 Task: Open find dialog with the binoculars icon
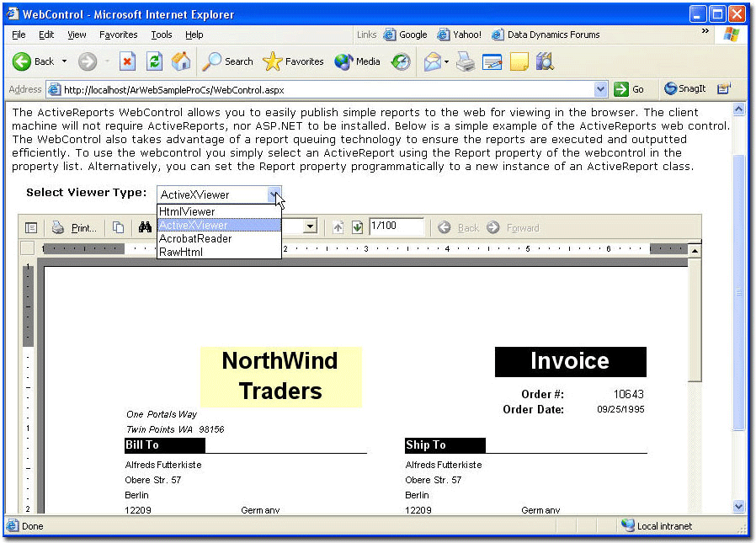[145, 226]
